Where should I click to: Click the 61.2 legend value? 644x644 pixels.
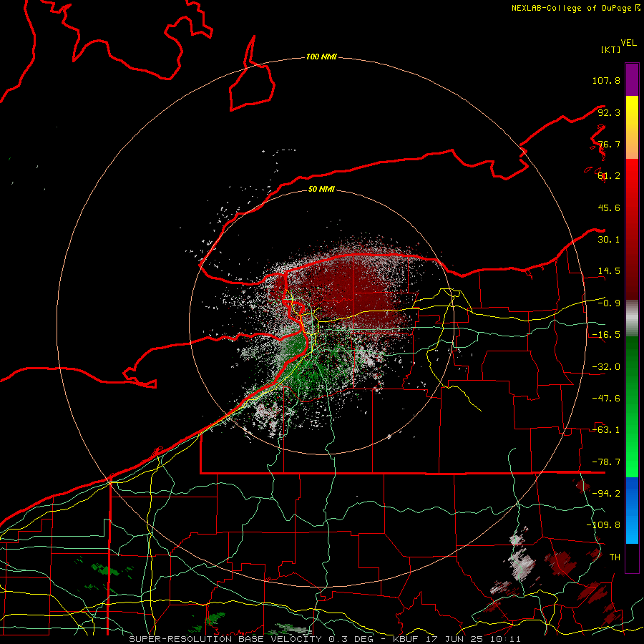[x=609, y=176]
